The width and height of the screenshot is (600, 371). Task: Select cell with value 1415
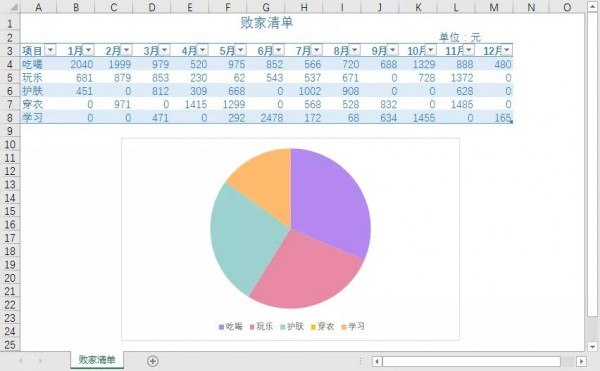[190, 104]
